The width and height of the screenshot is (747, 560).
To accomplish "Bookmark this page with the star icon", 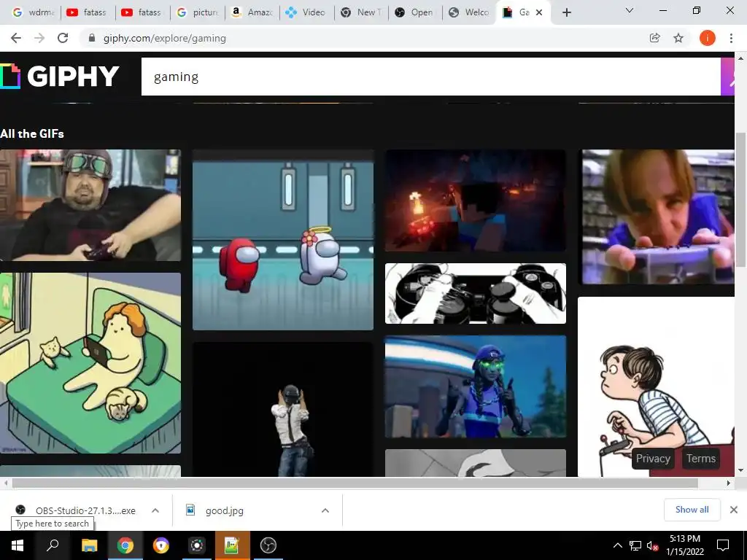I will coord(678,38).
